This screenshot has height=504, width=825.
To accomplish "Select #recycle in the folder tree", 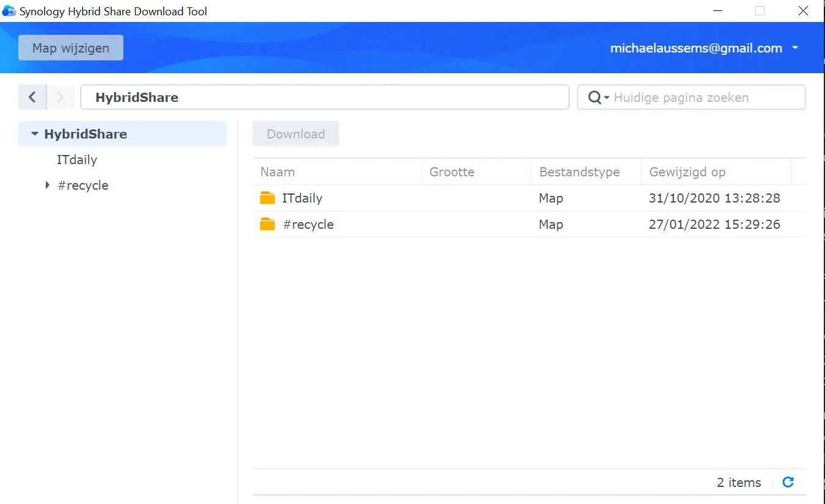I will (x=83, y=185).
